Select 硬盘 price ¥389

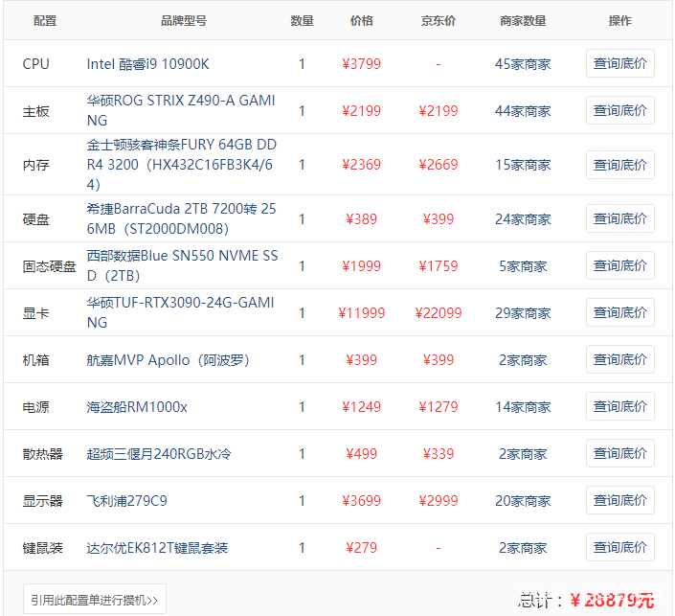(361, 219)
